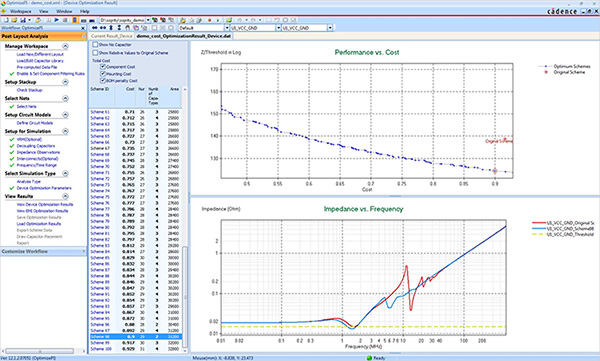The height and width of the screenshot is (361, 600).
Task: Collapse Manage Workspace section
Action: coord(65,46)
